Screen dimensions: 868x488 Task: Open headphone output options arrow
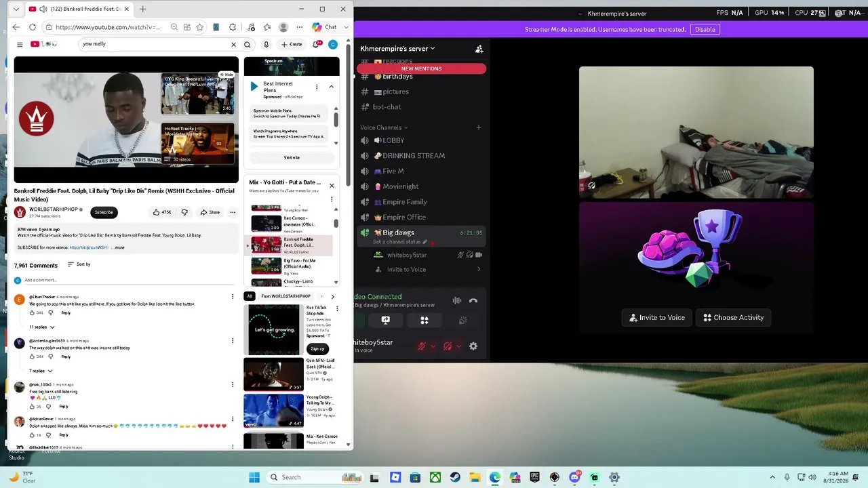(459, 346)
